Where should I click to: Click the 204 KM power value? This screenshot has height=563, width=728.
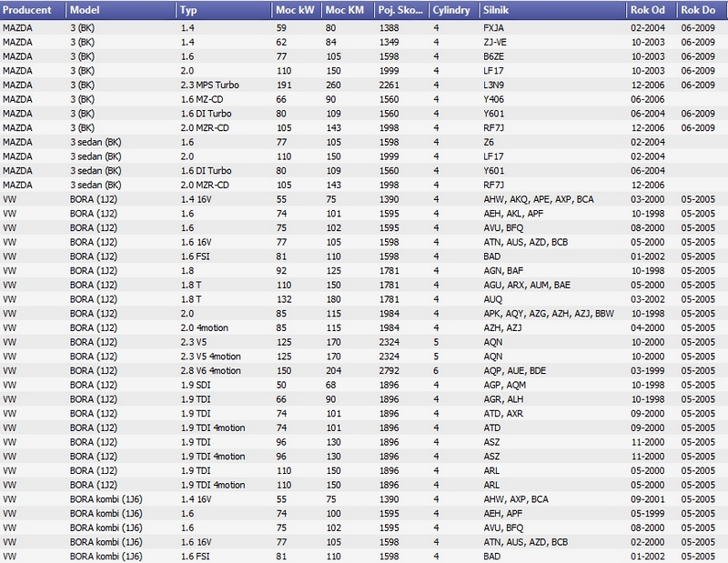pyautogui.click(x=333, y=371)
